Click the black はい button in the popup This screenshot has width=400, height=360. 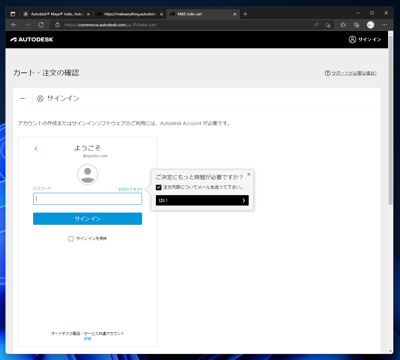pos(202,200)
